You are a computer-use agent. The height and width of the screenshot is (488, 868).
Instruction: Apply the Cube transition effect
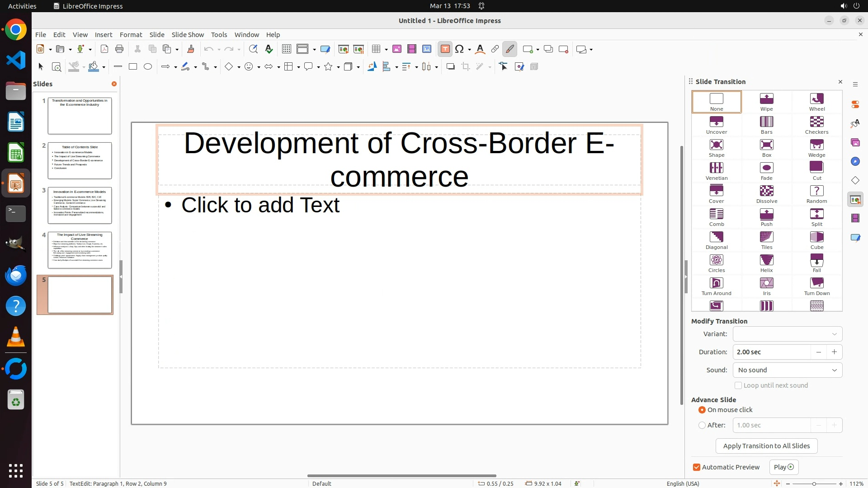pyautogui.click(x=816, y=240)
